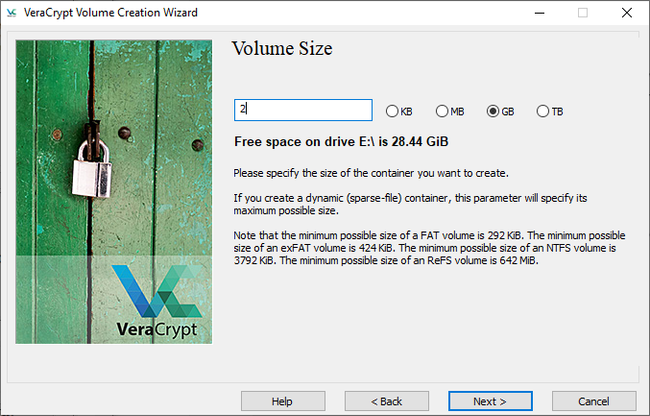This screenshot has height=416, width=650.
Task: Select the MB size unit
Action: tap(450, 111)
